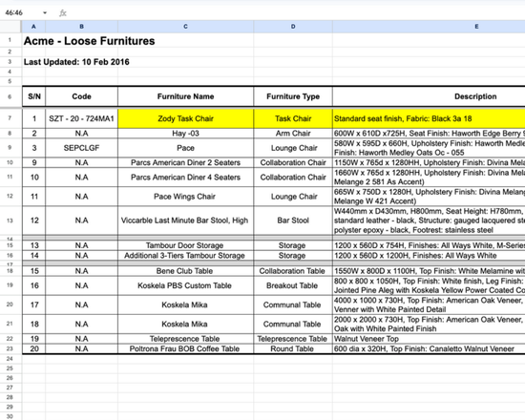
Task: Select column E header
Action: pyautogui.click(x=429, y=27)
